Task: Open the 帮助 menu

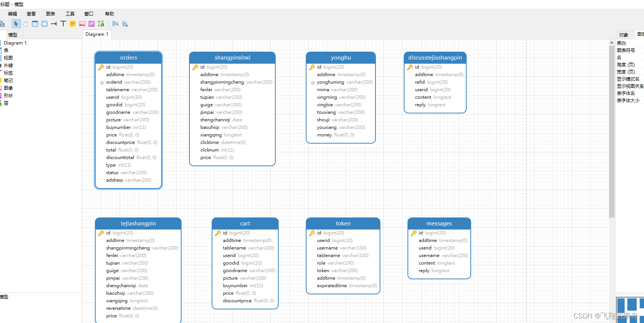Action: pyautogui.click(x=110, y=14)
